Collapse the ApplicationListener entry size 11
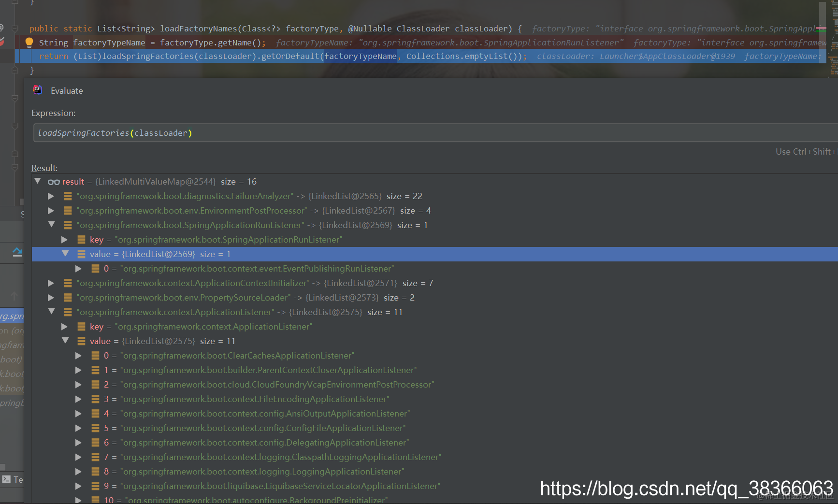This screenshot has width=838, height=504. pos(51,312)
